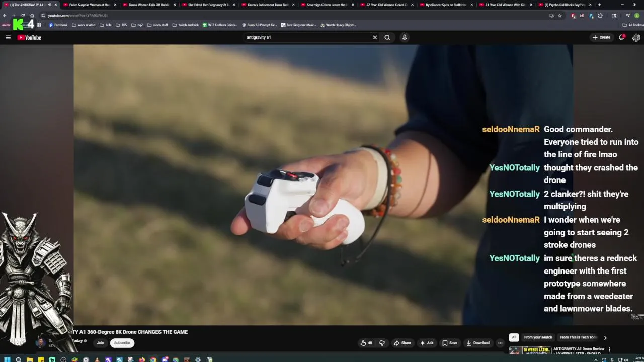Viewport: 644px width, 362px height.
Task: Show more chips with the right chevron
Action: 605,338
